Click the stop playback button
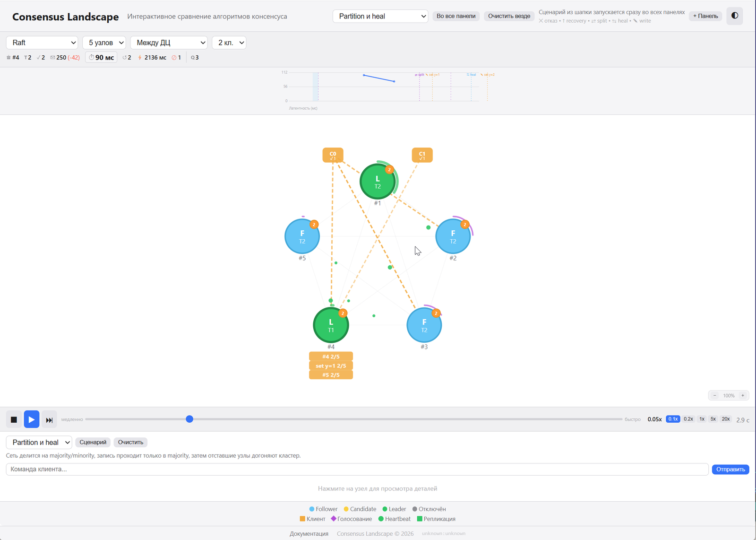 tap(14, 419)
